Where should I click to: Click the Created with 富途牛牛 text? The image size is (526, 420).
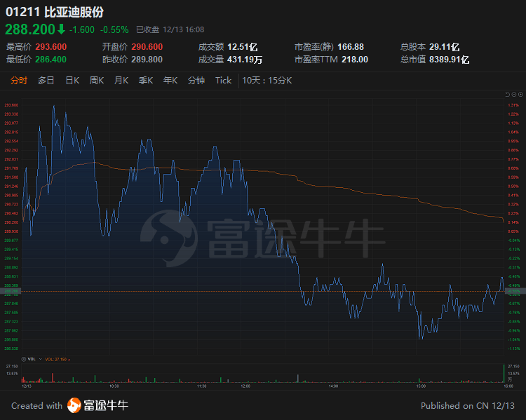[69, 405]
